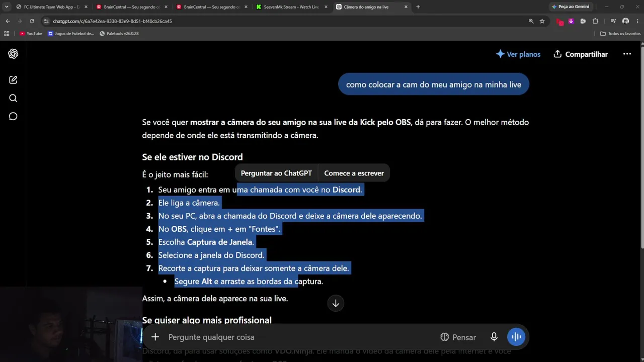Click the chatgpt.com address bar URL
This screenshot has width=644, height=362.
(113, 21)
